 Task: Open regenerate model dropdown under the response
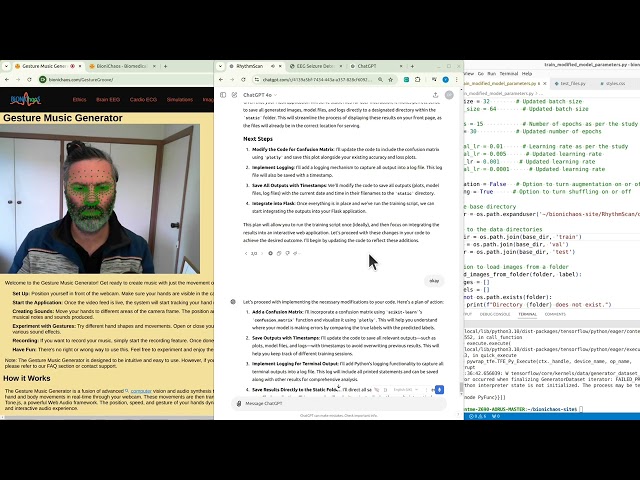coord(297,253)
